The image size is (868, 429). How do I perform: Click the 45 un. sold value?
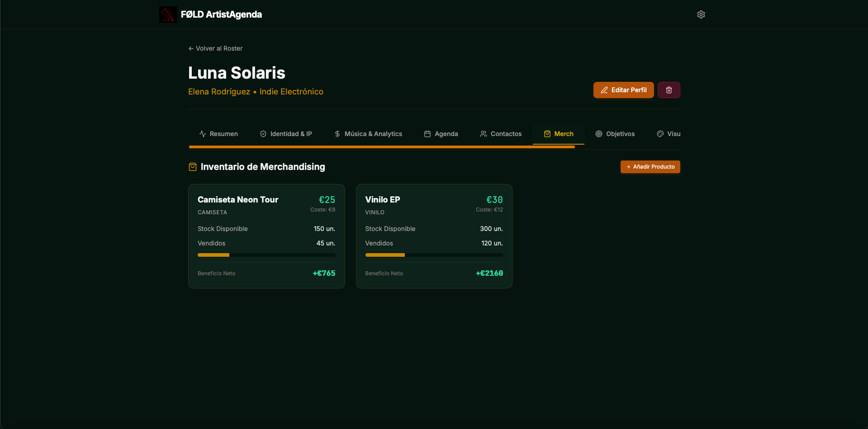pos(326,243)
